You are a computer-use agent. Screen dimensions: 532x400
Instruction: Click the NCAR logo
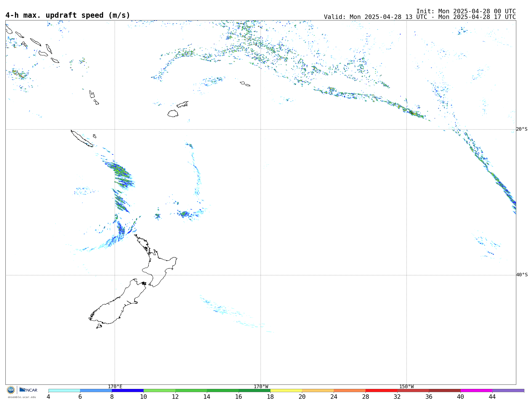(x=28, y=390)
